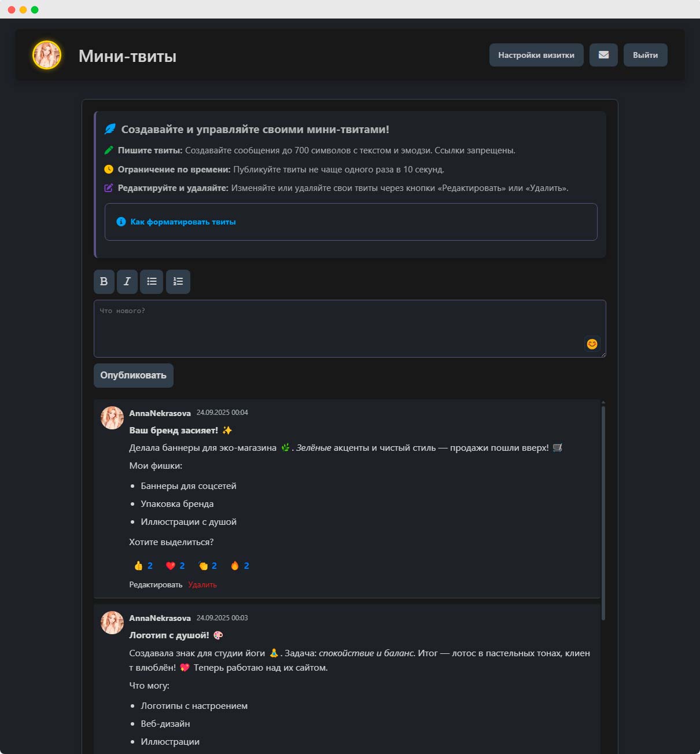The image size is (700, 754).
Task: Open the emoji picker in the text box
Action: (592, 344)
